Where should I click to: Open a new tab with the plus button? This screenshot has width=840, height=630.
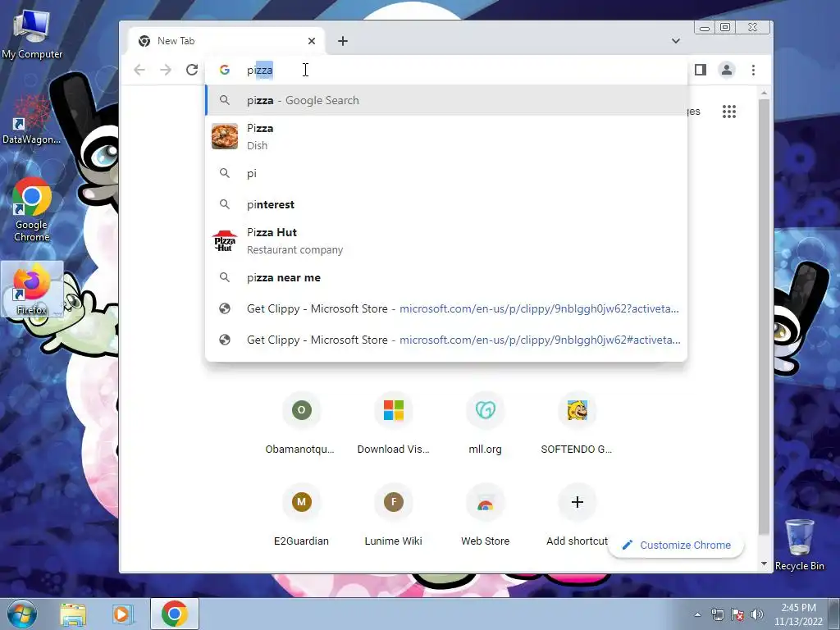point(343,41)
